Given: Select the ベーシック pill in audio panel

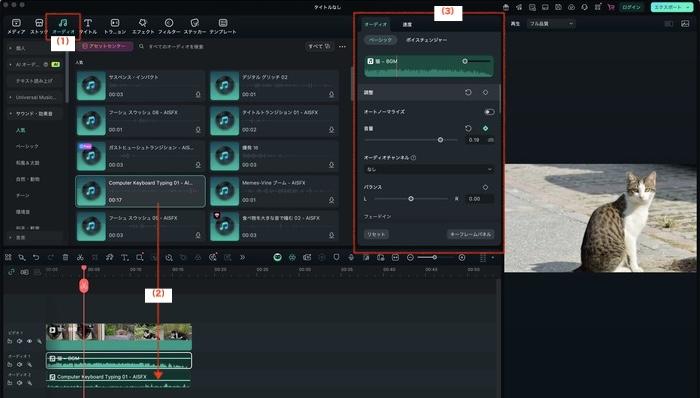Looking at the screenshot, I should pos(380,40).
